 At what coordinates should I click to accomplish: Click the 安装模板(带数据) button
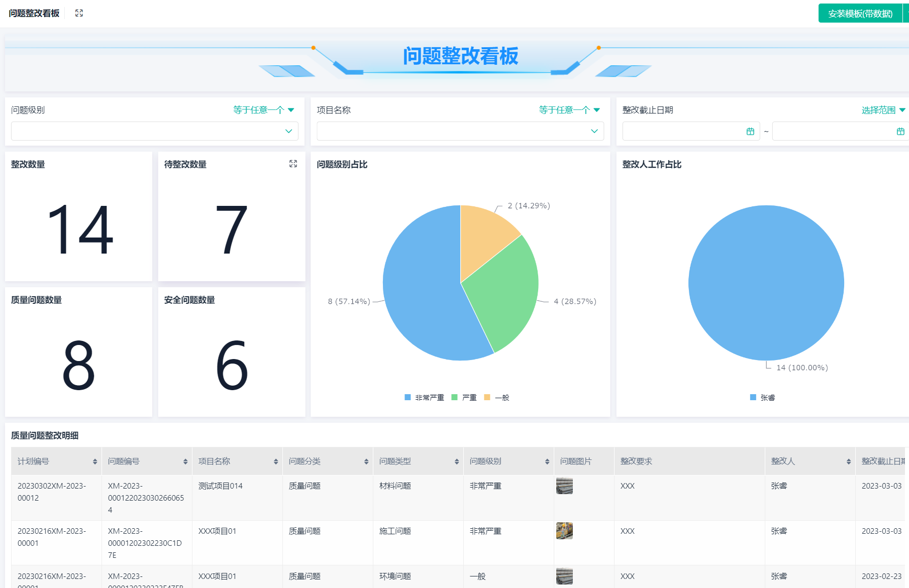[860, 14]
